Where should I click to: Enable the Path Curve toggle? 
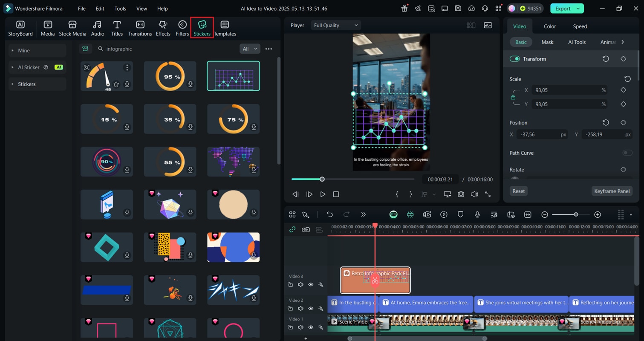pyautogui.click(x=627, y=153)
